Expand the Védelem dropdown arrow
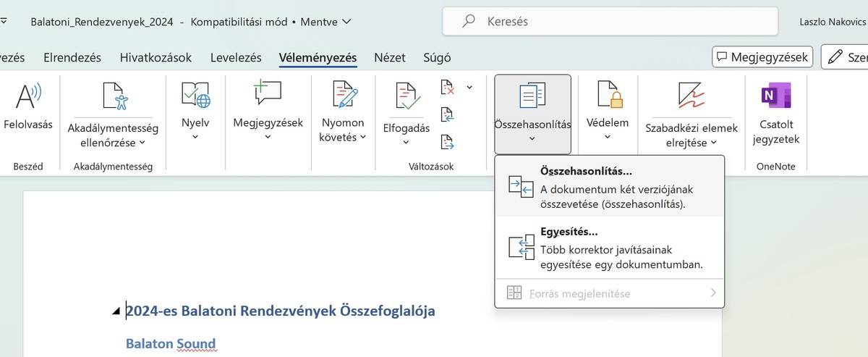Viewport: 868px width, 357px height. pos(607,137)
